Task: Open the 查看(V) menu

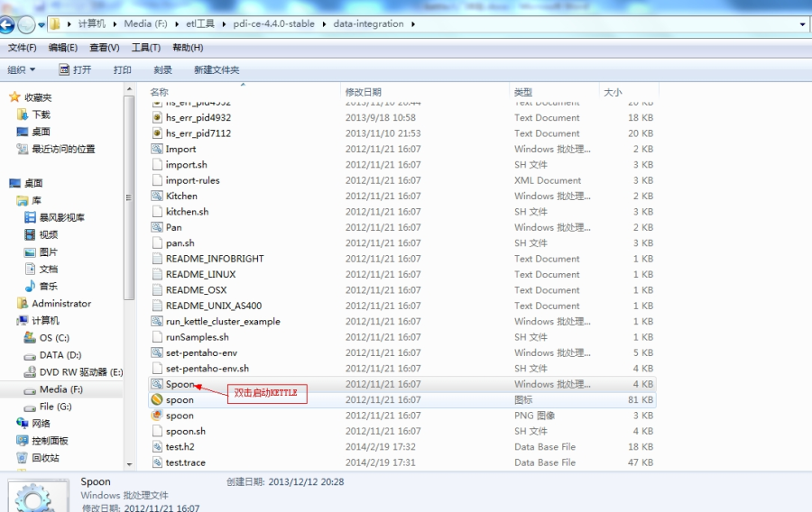Action: [105, 48]
